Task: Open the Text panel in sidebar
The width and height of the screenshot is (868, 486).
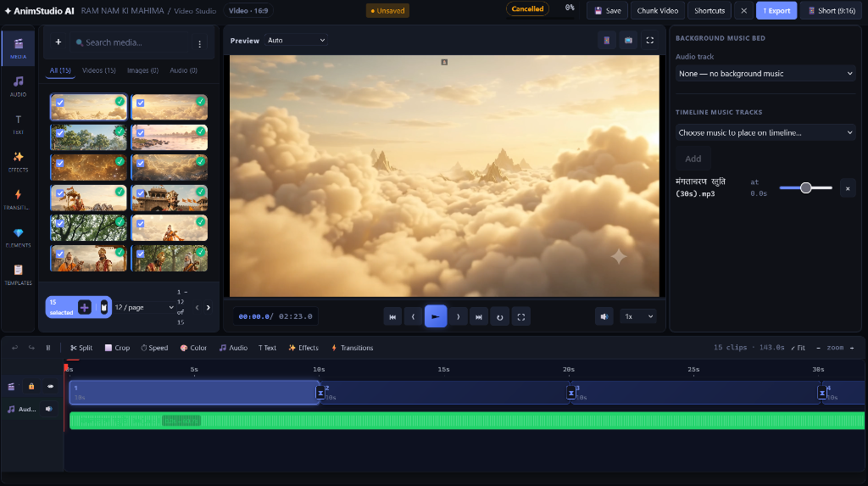Action: coord(19,124)
